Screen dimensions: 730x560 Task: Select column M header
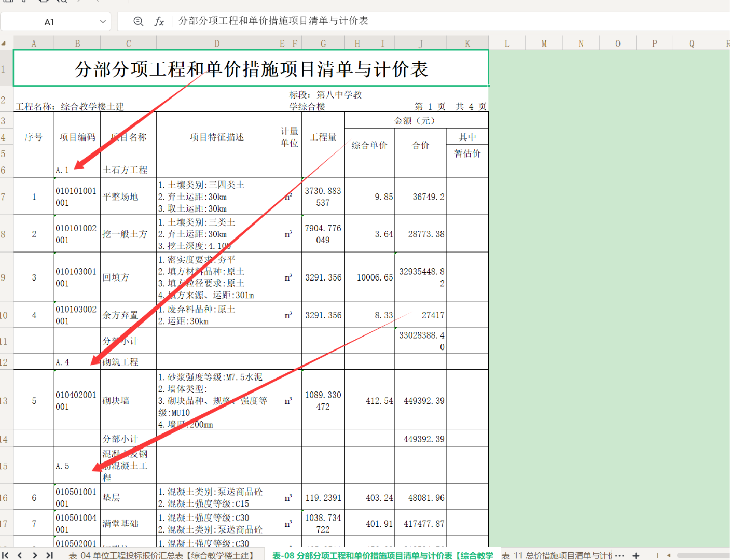(x=544, y=44)
